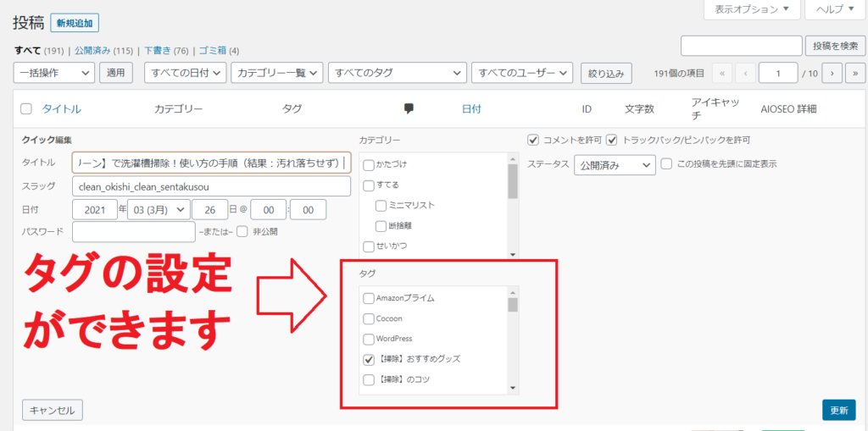Click the キャンセル button
This screenshot has height=431, width=868.
point(53,410)
